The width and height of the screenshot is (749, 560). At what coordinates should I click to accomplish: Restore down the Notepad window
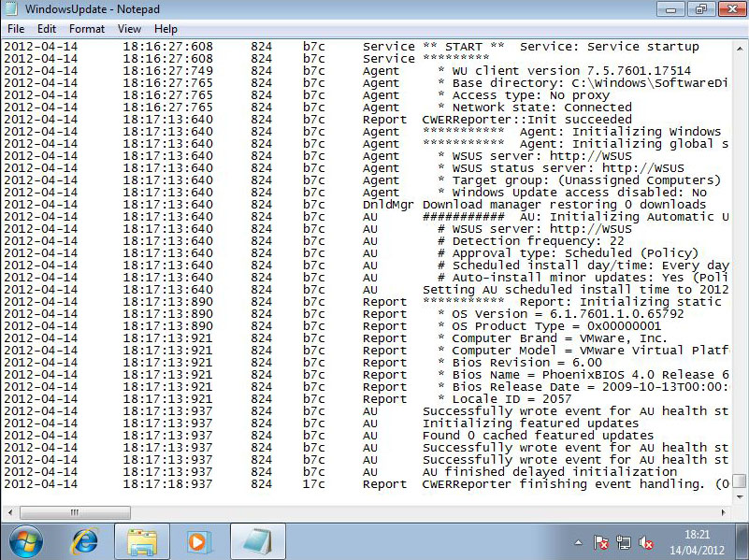pyautogui.click(x=700, y=9)
